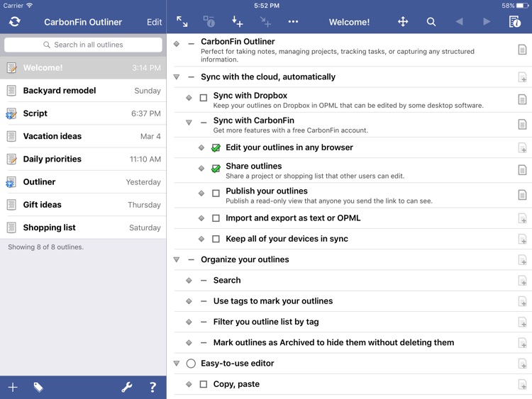Image resolution: width=532 pixels, height=399 pixels.
Task: Uncheck the Share outlines checkbox
Action: tap(216, 168)
